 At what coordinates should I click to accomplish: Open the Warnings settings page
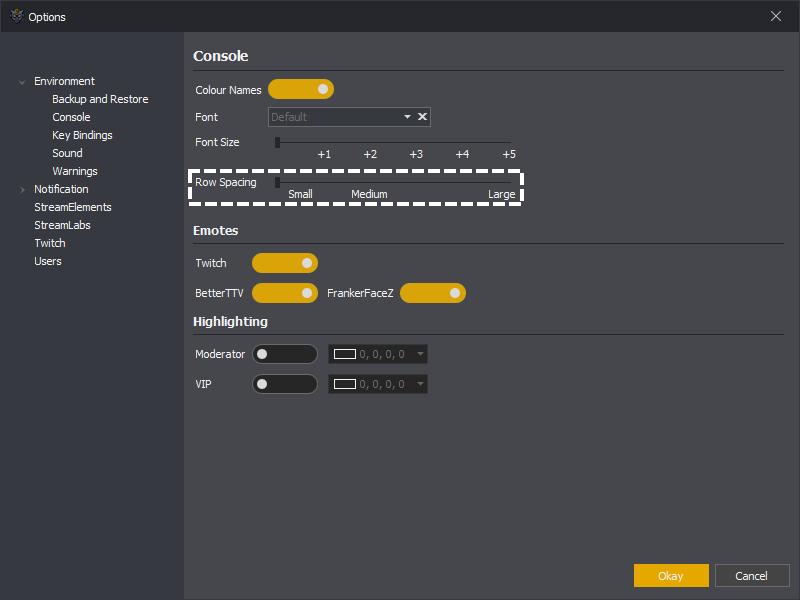coord(75,171)
